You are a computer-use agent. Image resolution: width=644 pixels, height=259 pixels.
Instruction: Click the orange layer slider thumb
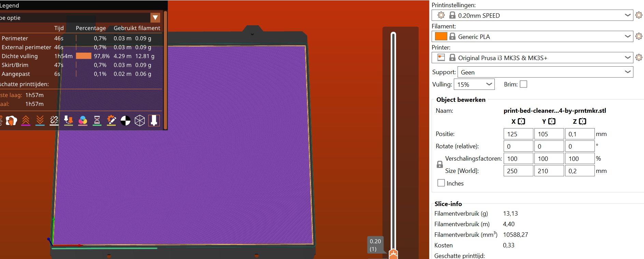point(393,254)
